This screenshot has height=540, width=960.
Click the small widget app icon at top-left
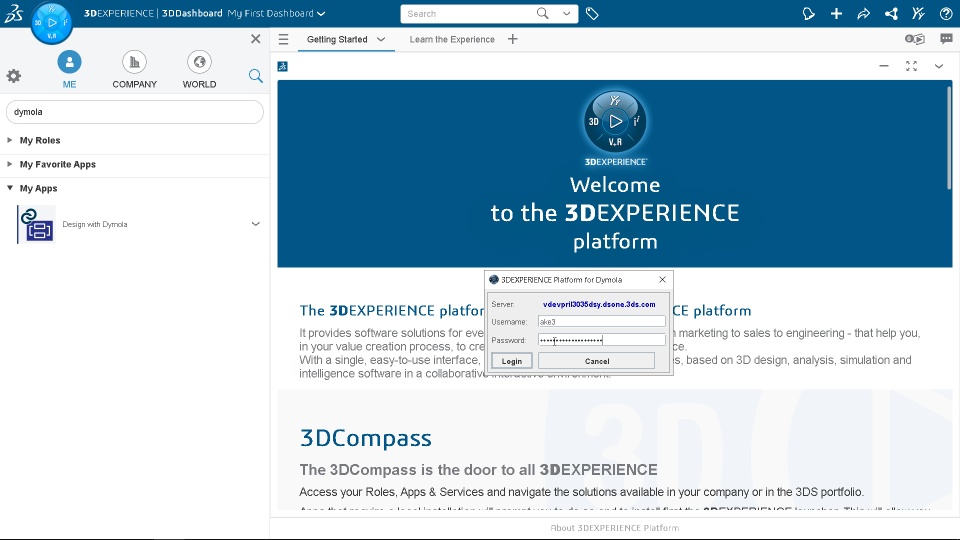click(x=283, y=66)
